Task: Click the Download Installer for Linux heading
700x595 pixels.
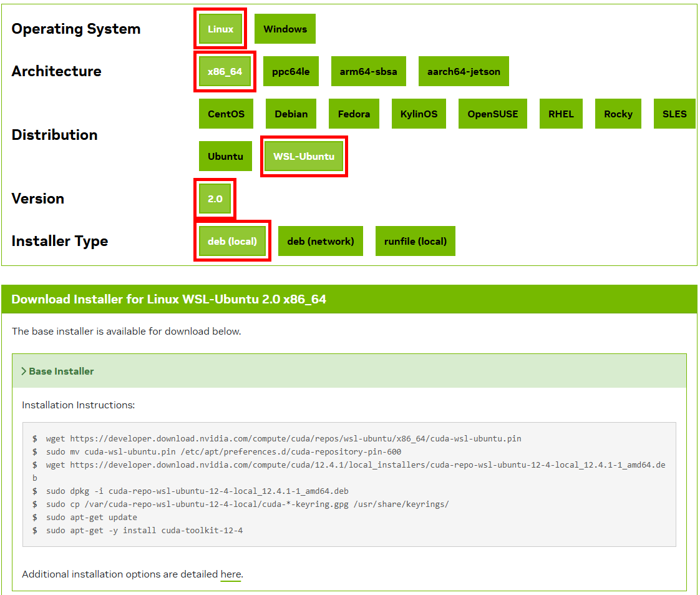Action: (x=168, y=299)
